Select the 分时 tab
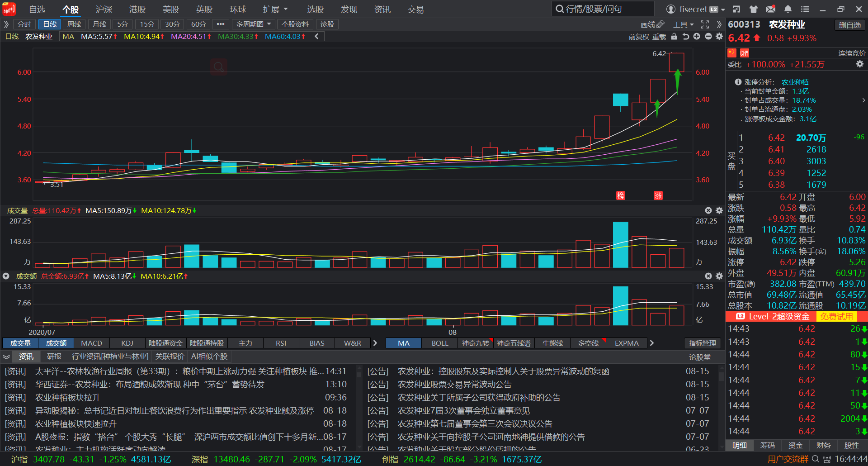This screenshot has height=466, width=868. point(24,24)
